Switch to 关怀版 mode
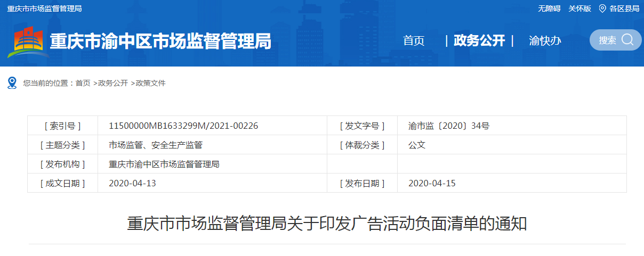Viewport: 644px width, 256px height. click(x=579, y=9)
